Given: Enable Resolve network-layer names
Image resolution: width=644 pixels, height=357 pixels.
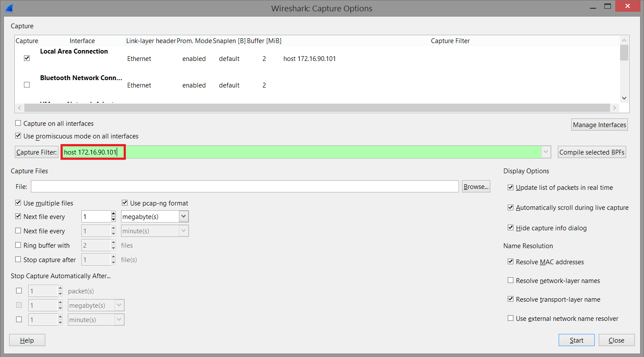Looking at the screenshot, I should pyautogui.click(x=511, y=280).
